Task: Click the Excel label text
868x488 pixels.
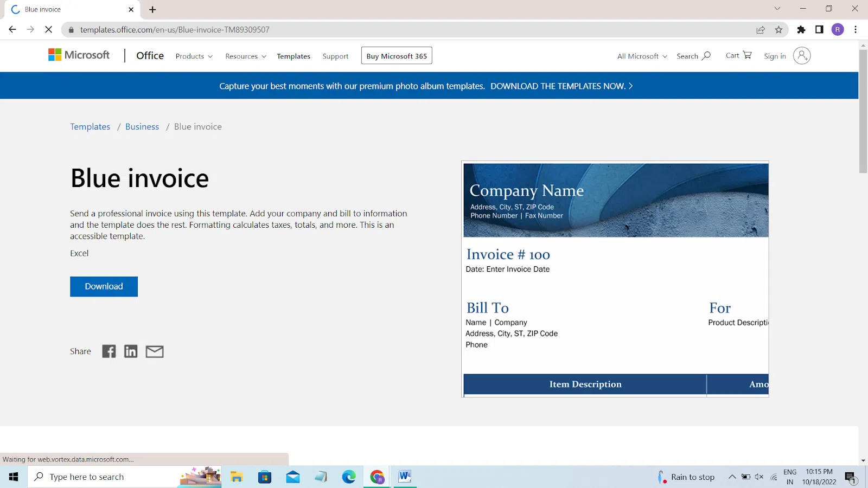Action: [79, 253]
